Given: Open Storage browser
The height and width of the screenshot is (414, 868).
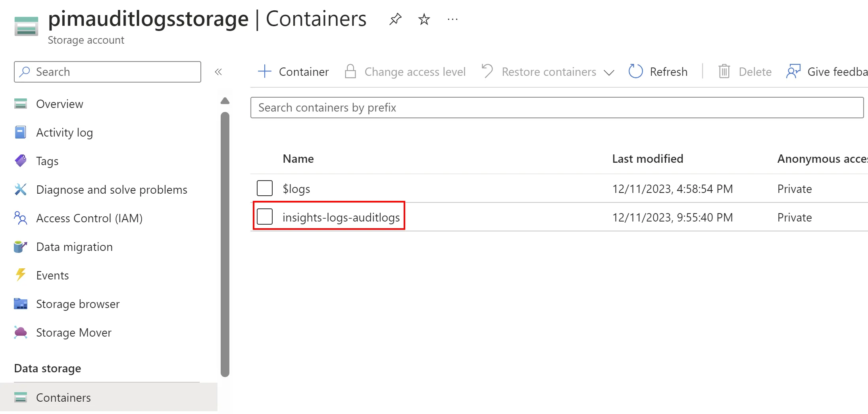Looking at the screenshot, I should 78,304.
